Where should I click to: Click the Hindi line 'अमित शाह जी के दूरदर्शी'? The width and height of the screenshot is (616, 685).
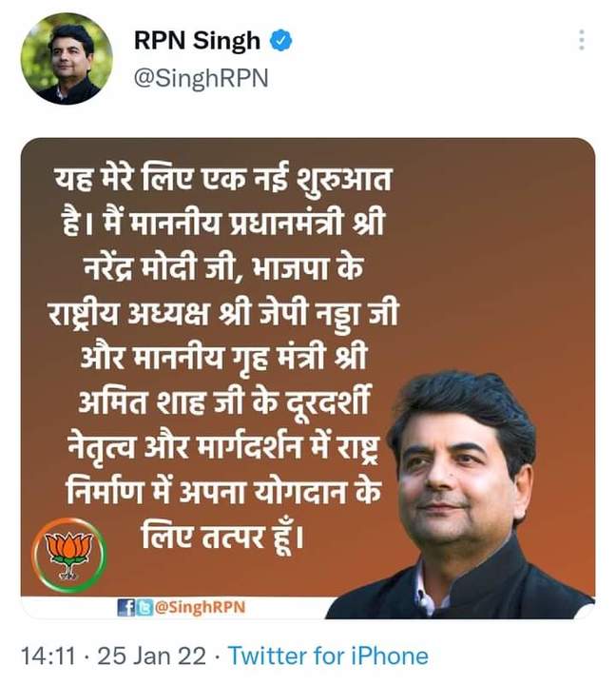[224, 401]
